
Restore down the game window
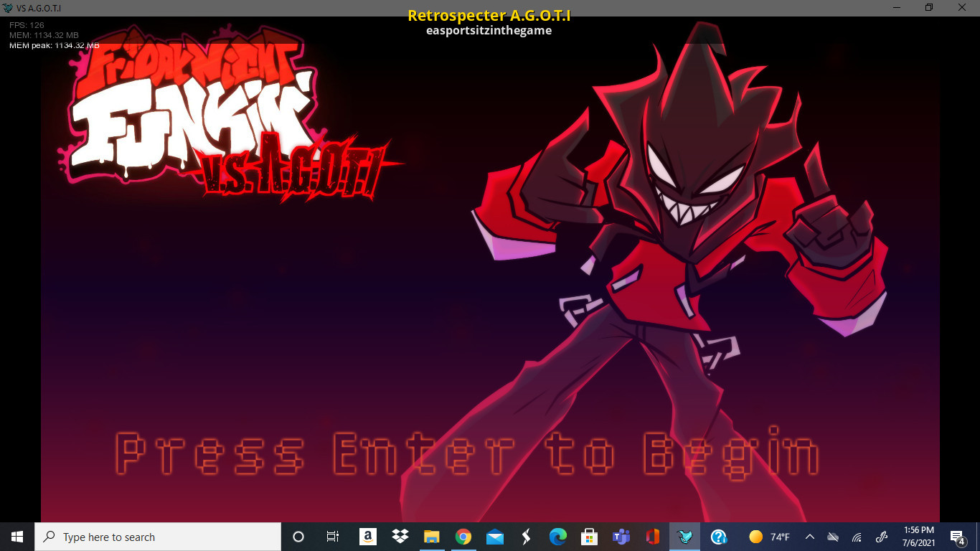(929, 7)
